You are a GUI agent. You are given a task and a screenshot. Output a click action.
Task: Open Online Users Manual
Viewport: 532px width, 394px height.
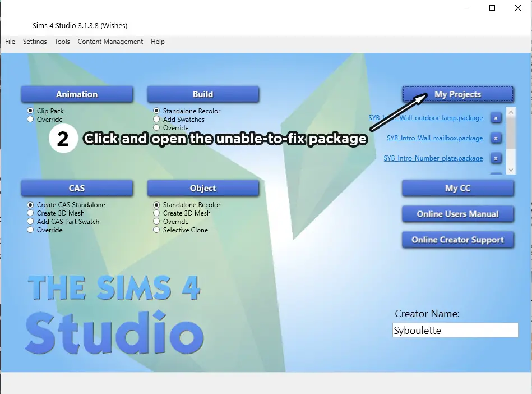457,214
